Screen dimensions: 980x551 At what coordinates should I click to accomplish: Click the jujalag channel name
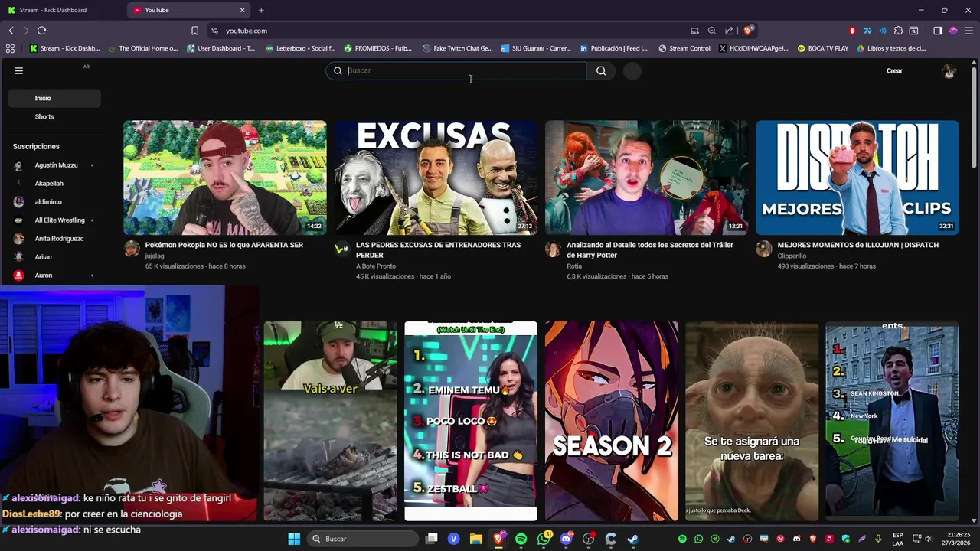click(155, 256)
